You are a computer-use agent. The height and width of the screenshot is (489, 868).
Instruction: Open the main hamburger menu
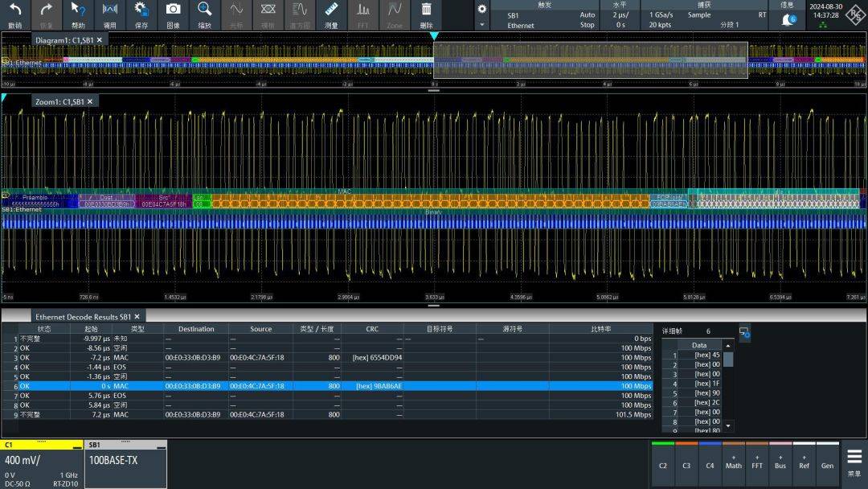point(854,458)
